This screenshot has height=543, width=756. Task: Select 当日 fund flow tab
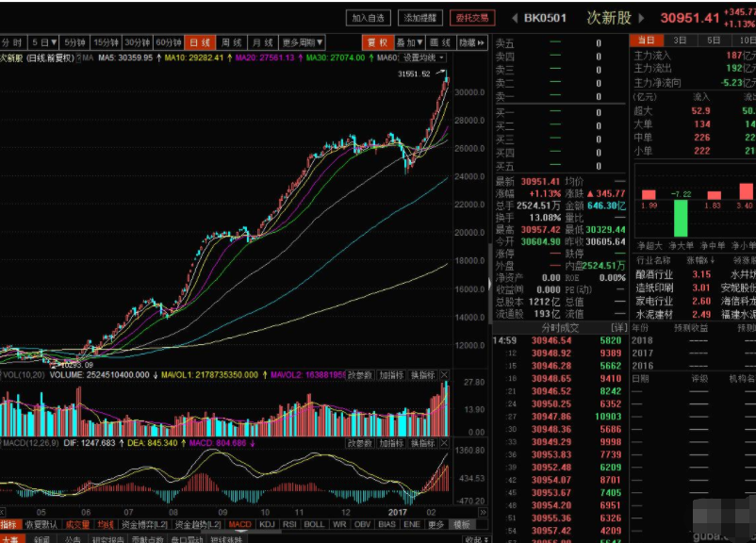646,41
